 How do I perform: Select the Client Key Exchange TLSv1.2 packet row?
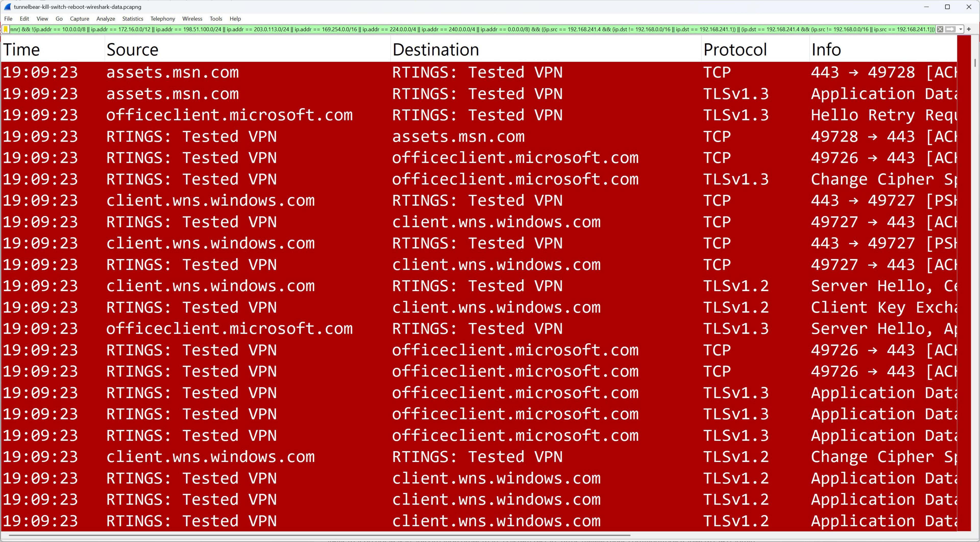pyautogui.click(x=457, y=307)
